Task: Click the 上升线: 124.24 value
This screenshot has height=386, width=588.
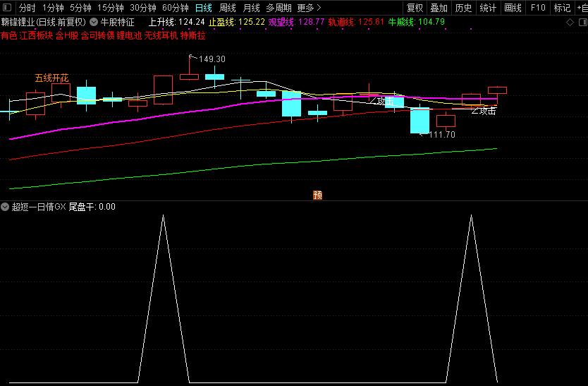Action: pyautogui.click(x=177, y=22)
